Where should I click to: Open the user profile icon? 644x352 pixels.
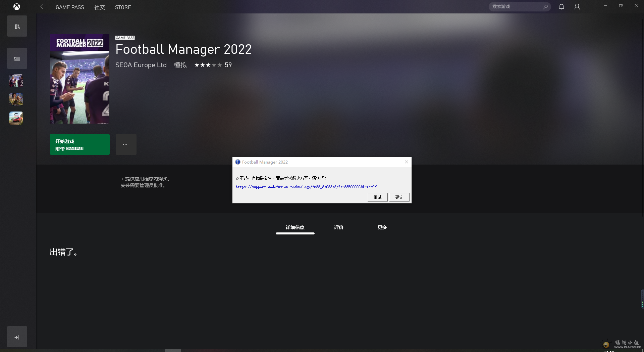click(577, 6)
